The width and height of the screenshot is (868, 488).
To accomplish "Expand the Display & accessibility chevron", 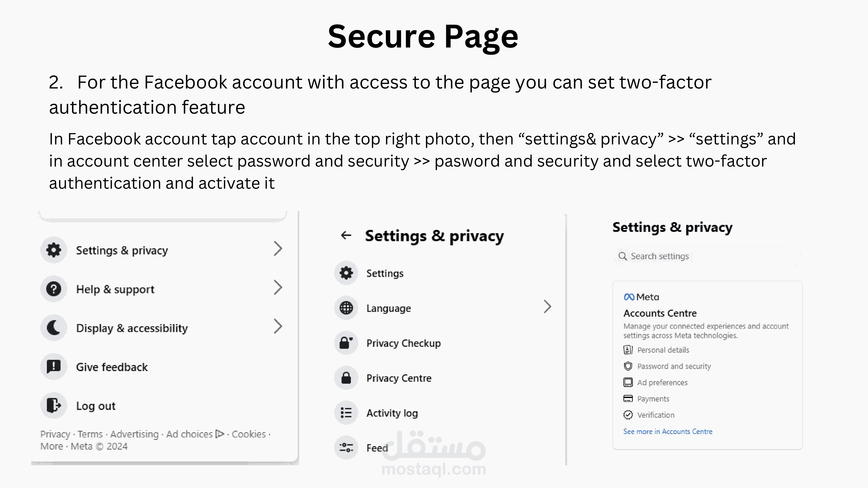I will (x=278, y=326).
